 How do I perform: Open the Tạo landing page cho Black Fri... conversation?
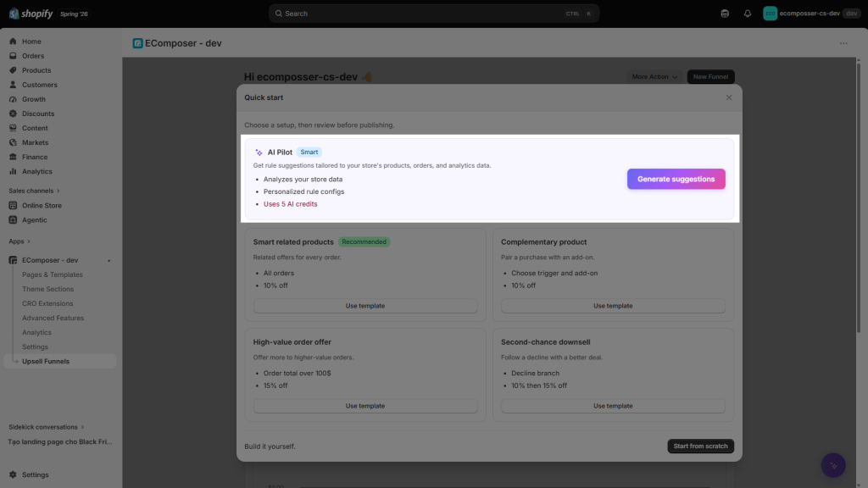point(60,441)
